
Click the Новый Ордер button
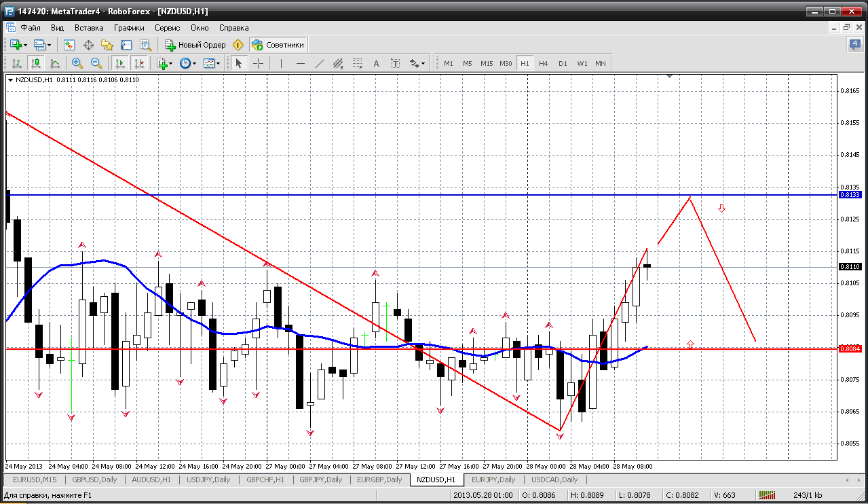point(195,45)
